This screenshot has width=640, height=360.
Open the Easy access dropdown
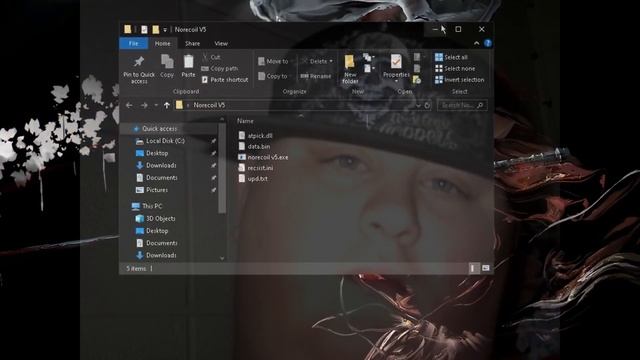(368, 68)
